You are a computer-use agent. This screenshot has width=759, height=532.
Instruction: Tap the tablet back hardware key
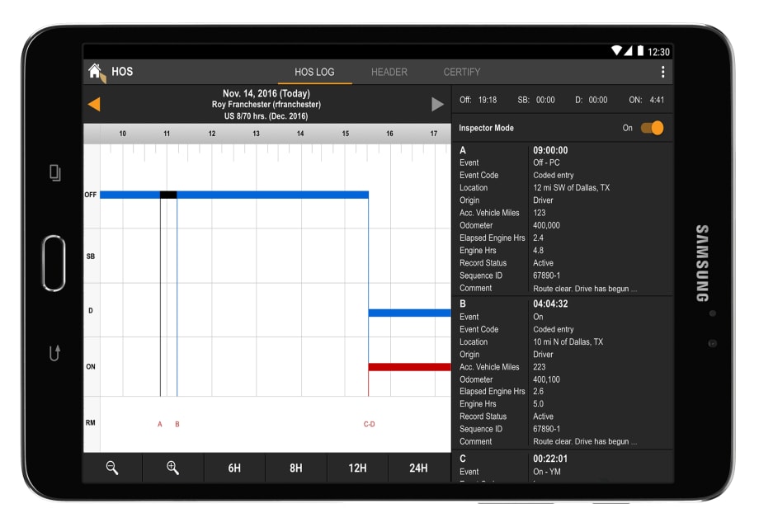(x=54, y=353)
